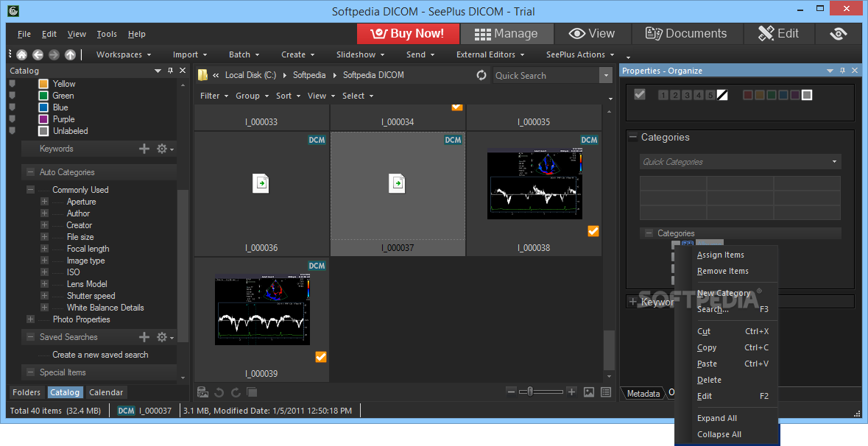Switch to Edit mode button
The image size is (868, 446).
click(x=778, y=33)
